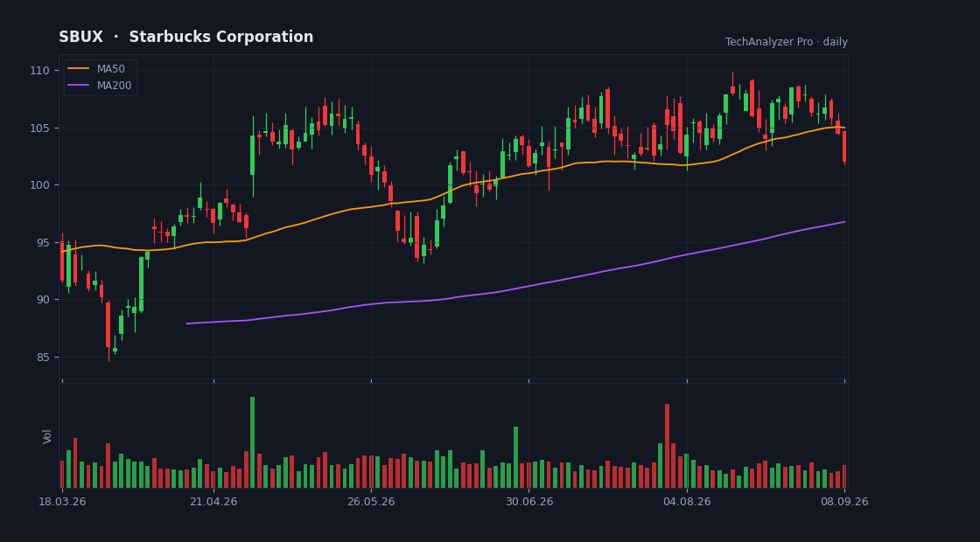Screen dimensions: 980x542
Task: Click the 30.06.26 date axis label
Action: click(529, 502)
